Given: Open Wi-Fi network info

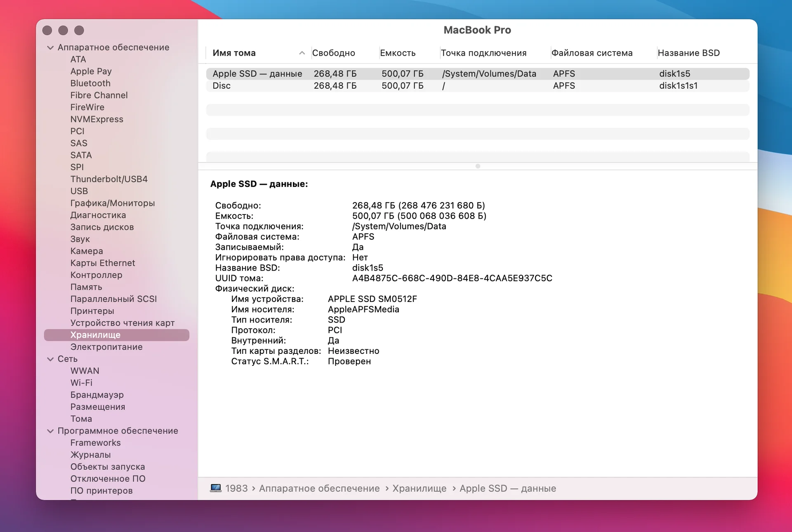Looking at the screenshot, I should click(81, 383).
